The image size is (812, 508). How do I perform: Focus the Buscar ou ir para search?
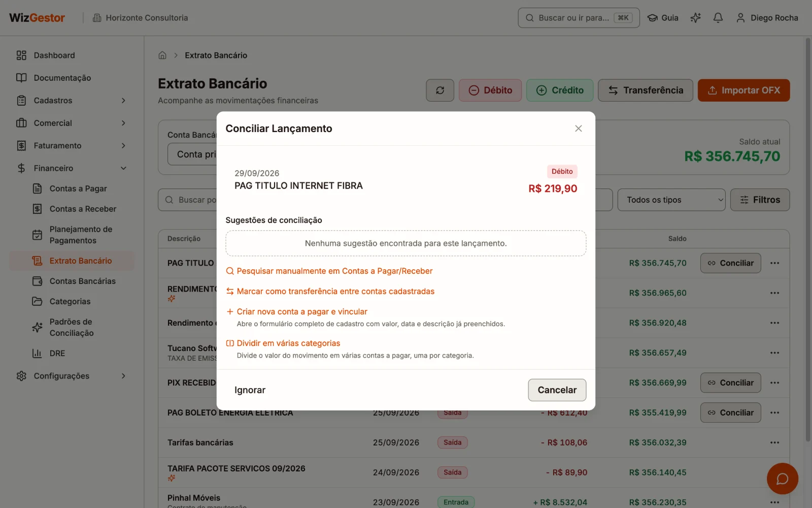coord(579,18)
